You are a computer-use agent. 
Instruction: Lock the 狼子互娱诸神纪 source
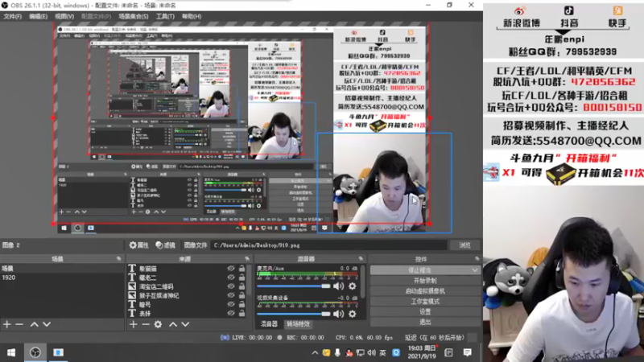[242, 295]
